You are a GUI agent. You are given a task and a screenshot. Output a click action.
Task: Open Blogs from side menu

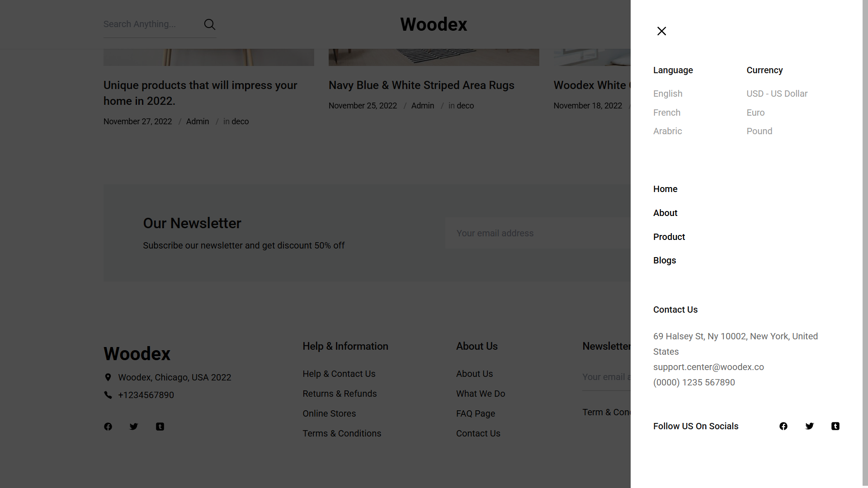[x=664, y=260]
